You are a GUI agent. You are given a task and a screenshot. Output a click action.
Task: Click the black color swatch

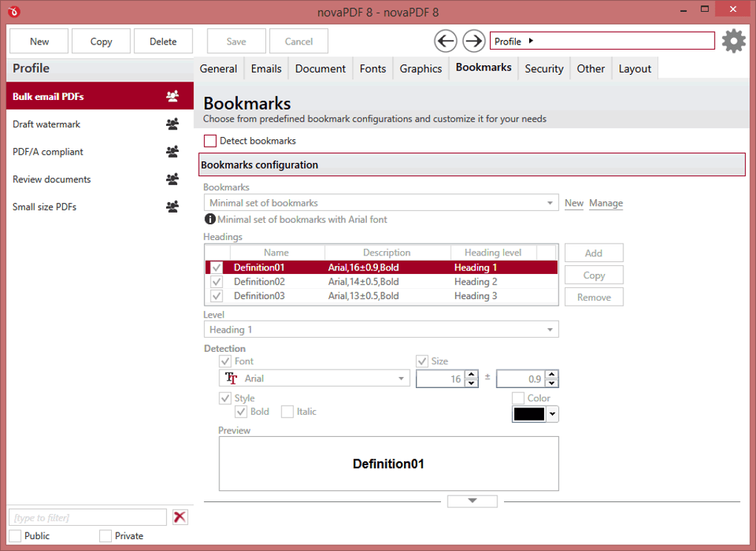[529, 414]
